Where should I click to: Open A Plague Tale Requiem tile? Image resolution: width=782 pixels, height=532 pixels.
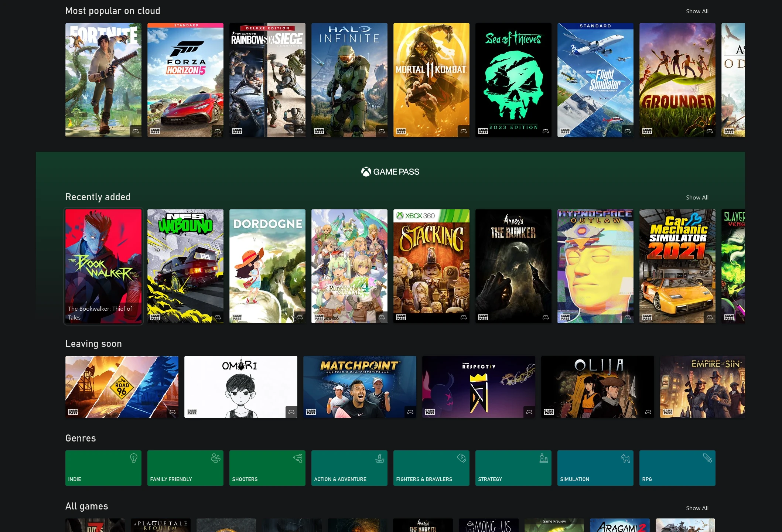pyautogui.click(x=161, y=525)
